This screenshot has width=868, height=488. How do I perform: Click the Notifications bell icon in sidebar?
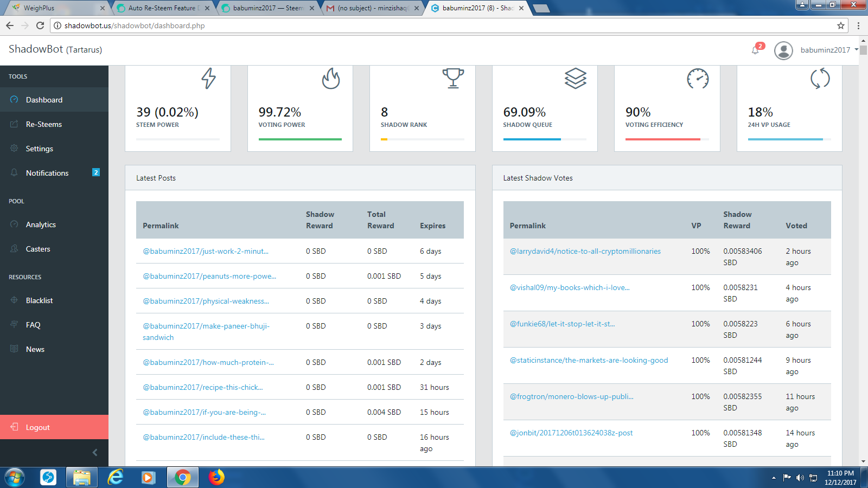click(x=14, y=172)
